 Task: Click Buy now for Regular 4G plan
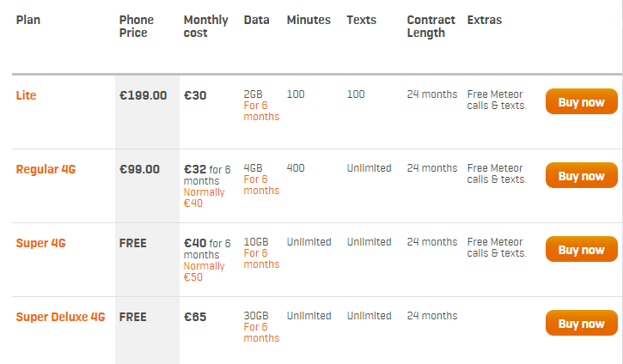(x=581, y=175)
